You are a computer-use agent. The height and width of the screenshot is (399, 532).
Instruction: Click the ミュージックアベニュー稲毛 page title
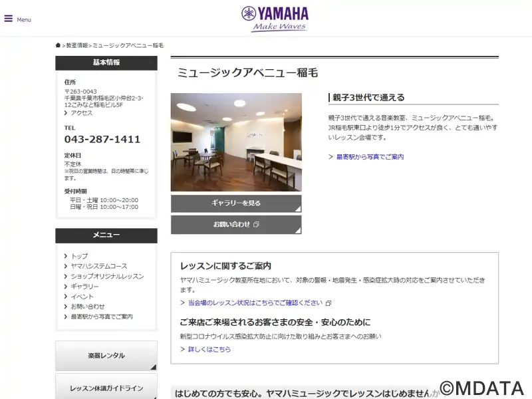pyautogui.click(x=247, y=72)
